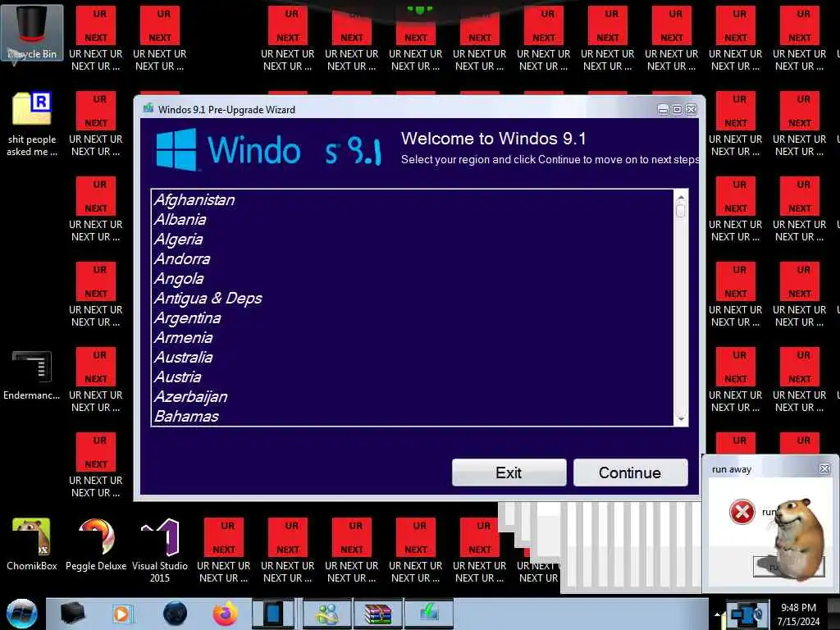Show hidden system tray icons
The image size is (840, 630).
coord(717,614)
